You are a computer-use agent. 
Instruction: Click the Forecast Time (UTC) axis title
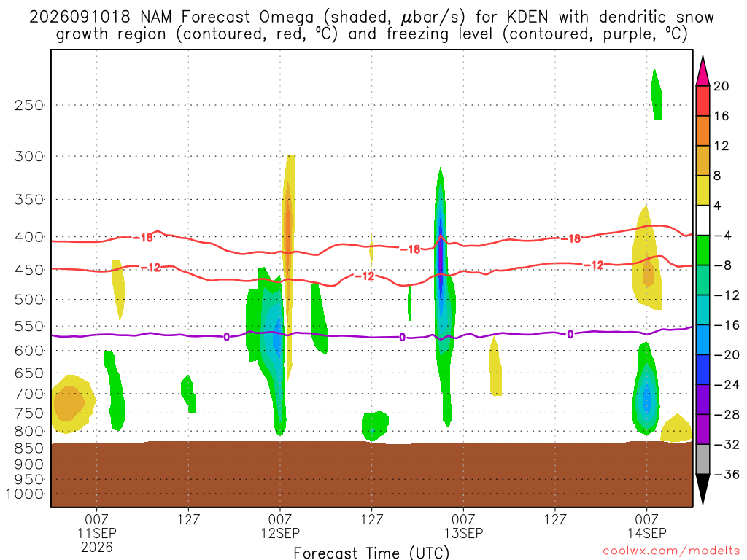tap(371, 553)
